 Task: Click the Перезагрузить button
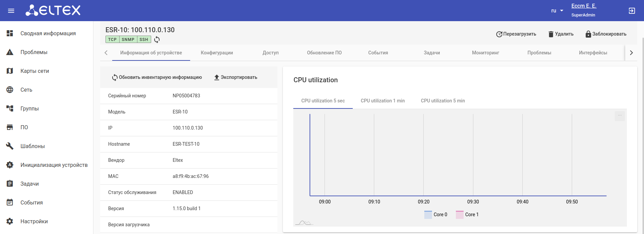click(x=516, y=34)
